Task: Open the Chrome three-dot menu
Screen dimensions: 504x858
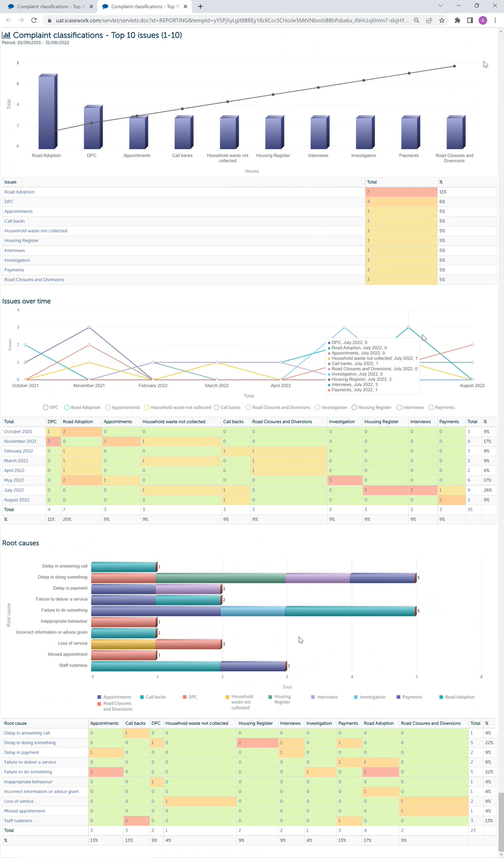Action: [496, 20]
